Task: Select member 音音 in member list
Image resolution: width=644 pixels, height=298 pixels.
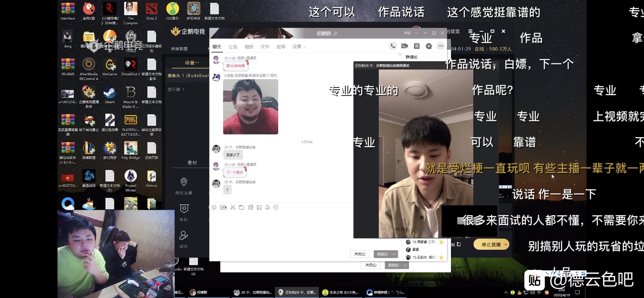Action: click(425, 249)
